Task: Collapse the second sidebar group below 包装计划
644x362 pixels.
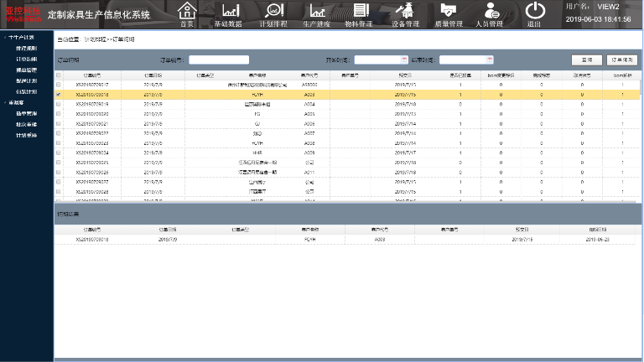Action: (5, 102)
